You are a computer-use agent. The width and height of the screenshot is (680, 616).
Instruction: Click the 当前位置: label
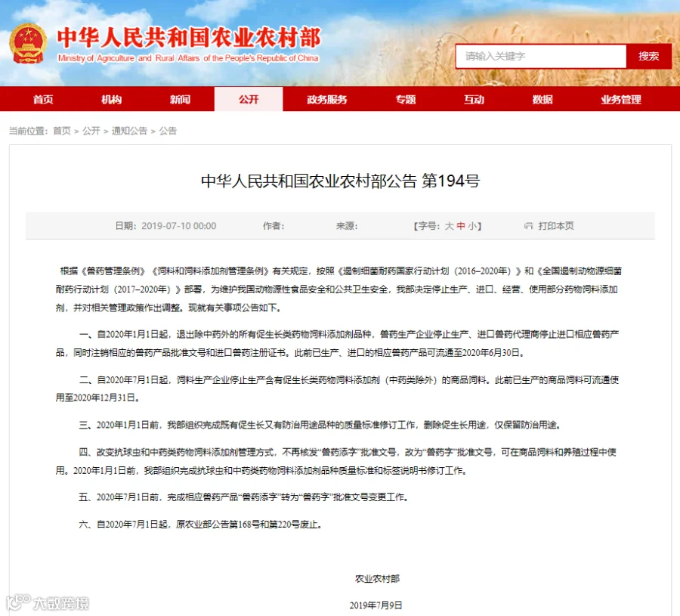pos(29,131)
